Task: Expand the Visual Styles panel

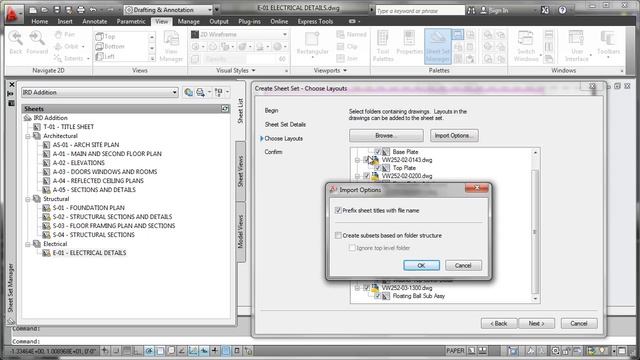Action: (x=253, y=71)
